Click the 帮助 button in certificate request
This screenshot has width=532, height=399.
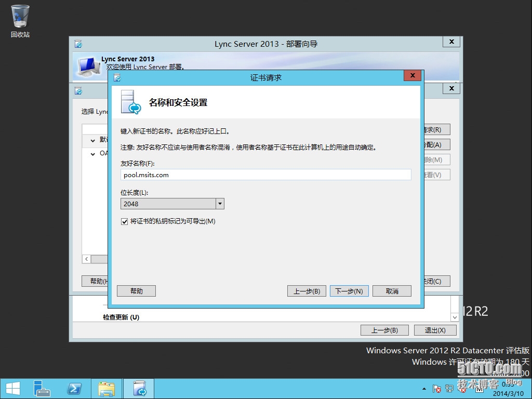(x=137, y=291)
